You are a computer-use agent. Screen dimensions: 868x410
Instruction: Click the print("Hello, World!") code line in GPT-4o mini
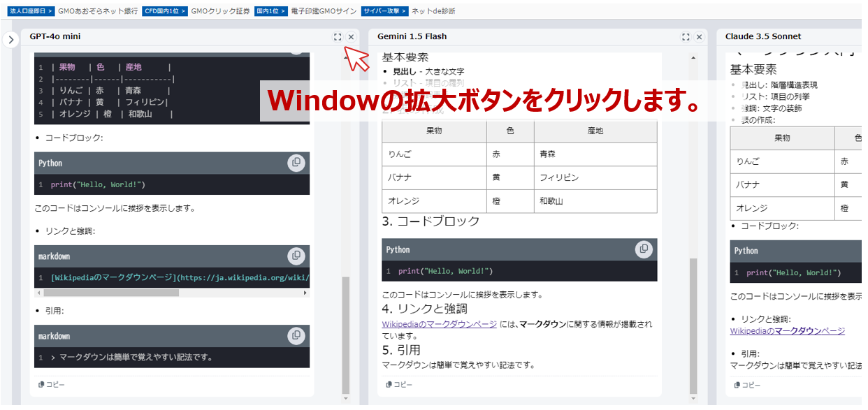pyautogui.click(x=98, y=184)
